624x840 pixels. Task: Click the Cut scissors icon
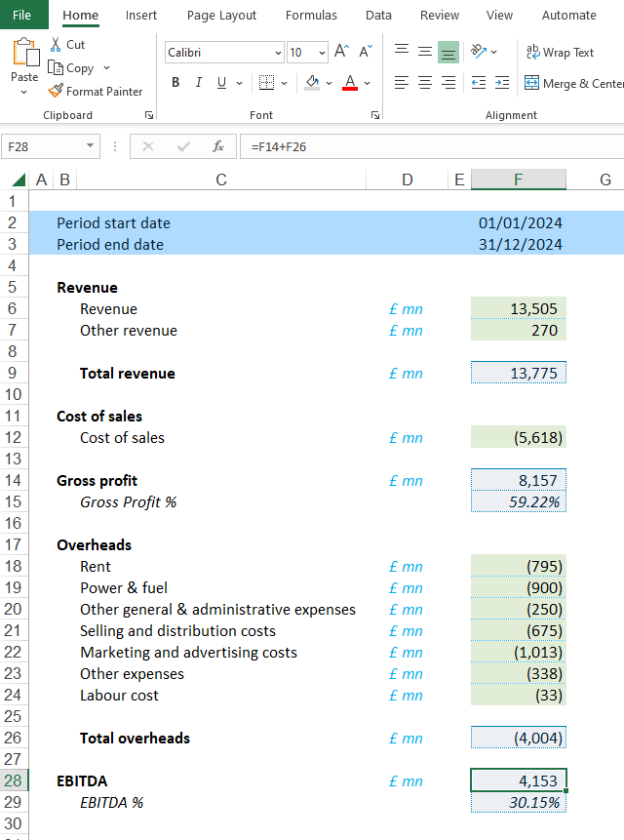coord(56,45)
